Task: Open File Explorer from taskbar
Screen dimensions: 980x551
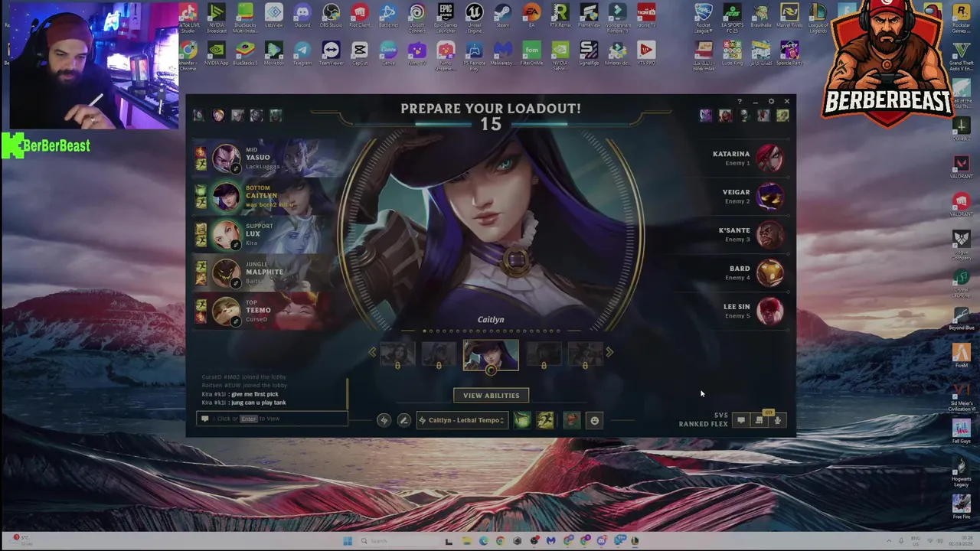Action: [x=466, y=541]
